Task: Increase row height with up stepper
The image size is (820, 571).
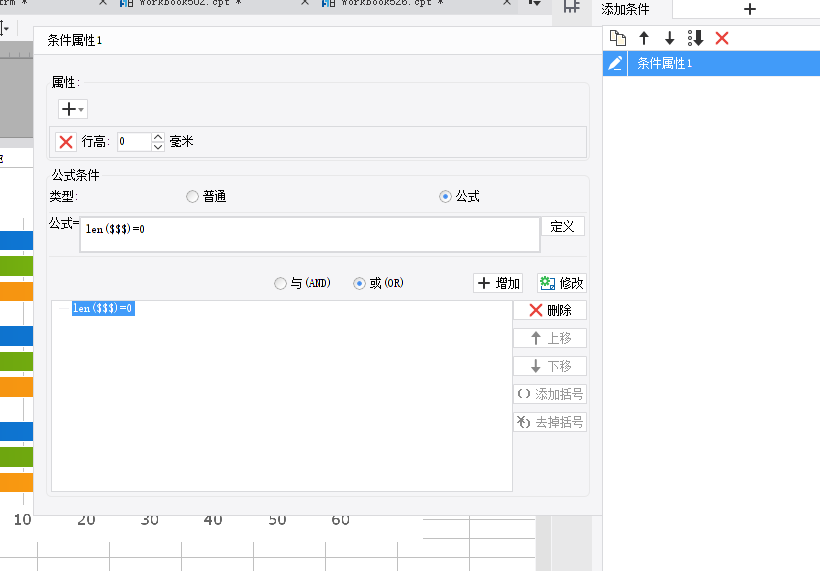Action: coord(158,137)
